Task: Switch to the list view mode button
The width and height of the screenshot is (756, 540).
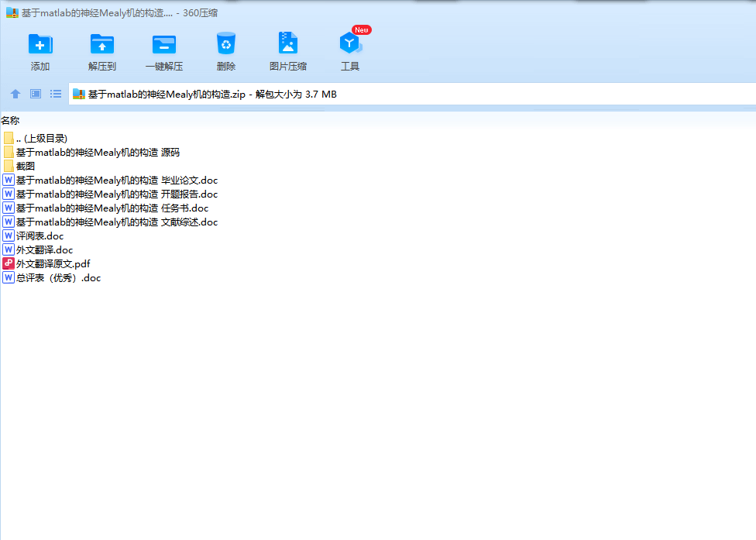Action: click(56, 94)
